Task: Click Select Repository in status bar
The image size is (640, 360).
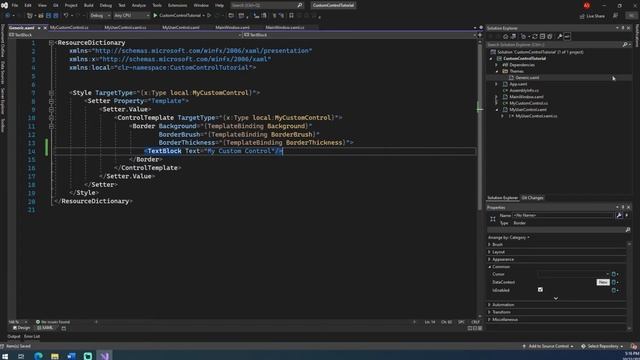Action: pos(602,346)
